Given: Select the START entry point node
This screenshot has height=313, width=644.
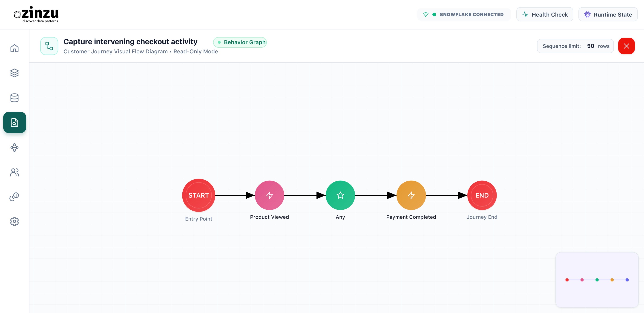Looking at the screenshot, I should coord(198,195).
